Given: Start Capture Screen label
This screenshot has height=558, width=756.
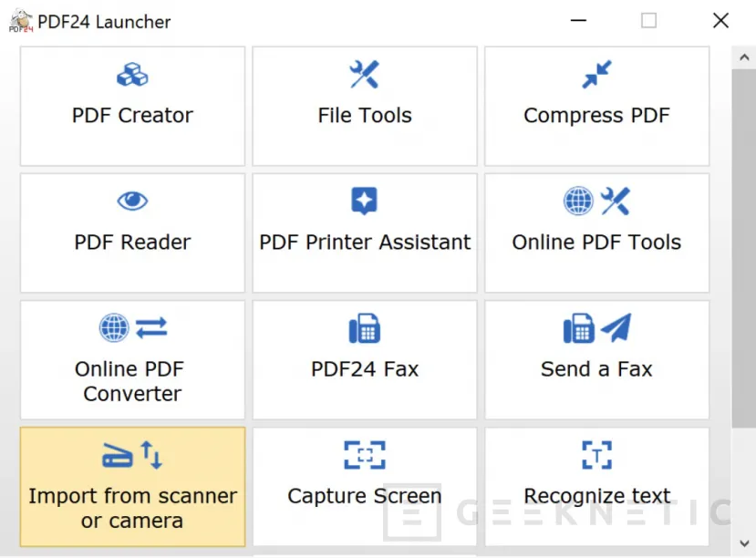Looking at the screenshot, I should coord(365,496).
